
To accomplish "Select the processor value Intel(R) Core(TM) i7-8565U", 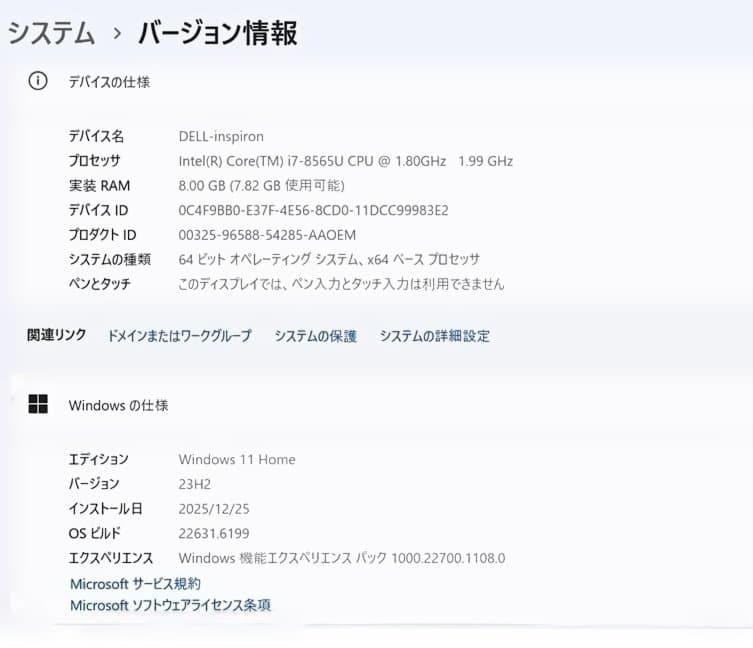I will pyautogui.click(x=346, y=161).
